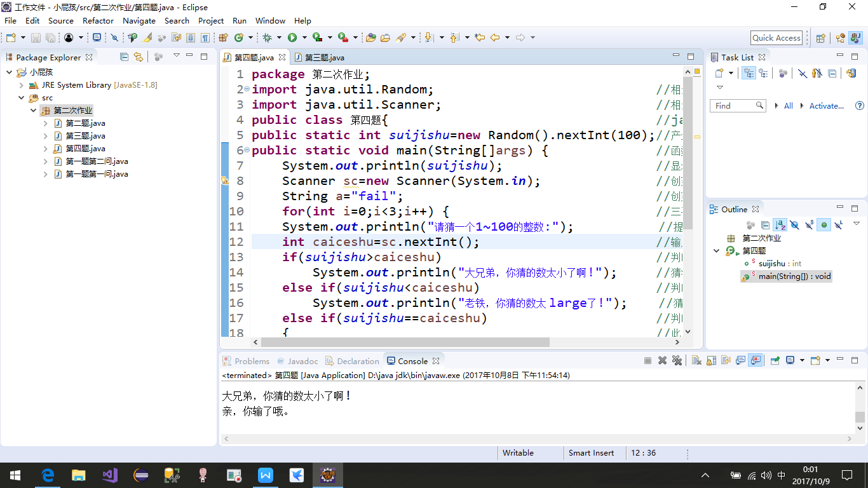Open the Eclipse taskbar icon
The image size is (868, 488).
(141, 475)
